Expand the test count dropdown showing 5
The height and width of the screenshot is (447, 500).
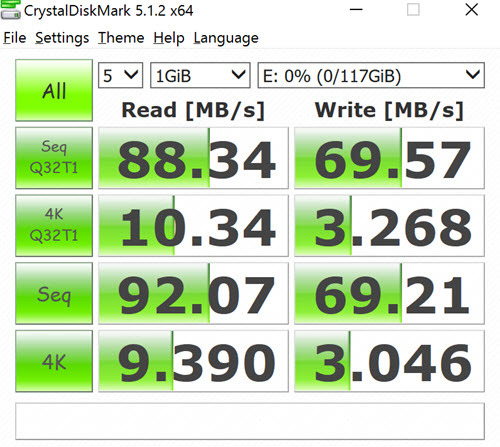pyautogui.click(x=121, y=75)
